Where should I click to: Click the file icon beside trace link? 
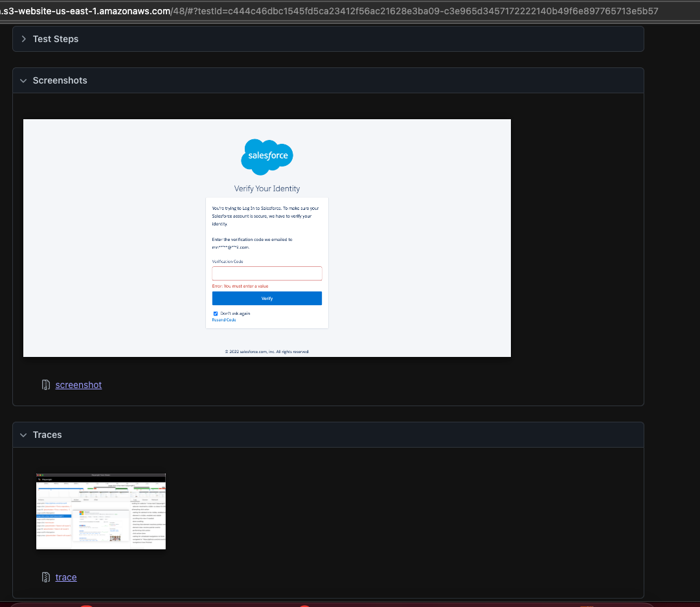point(45,577)
